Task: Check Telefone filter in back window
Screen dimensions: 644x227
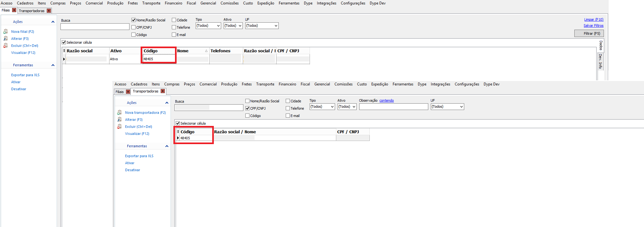Action: click(174, 27)
